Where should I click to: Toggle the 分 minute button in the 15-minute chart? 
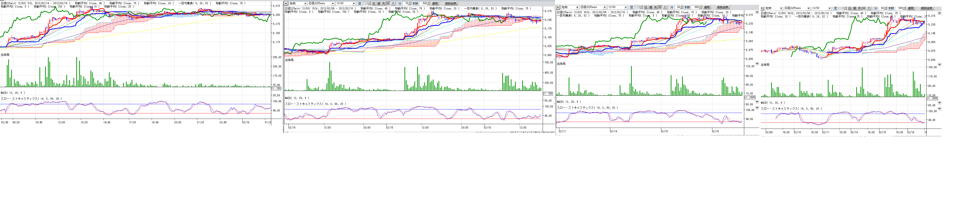tap(388, 3)
